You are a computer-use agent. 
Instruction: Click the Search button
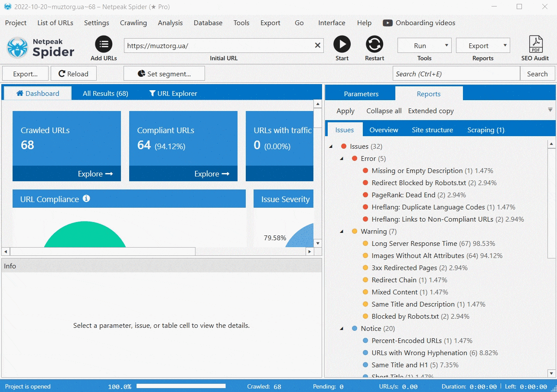tap(537, 74)
